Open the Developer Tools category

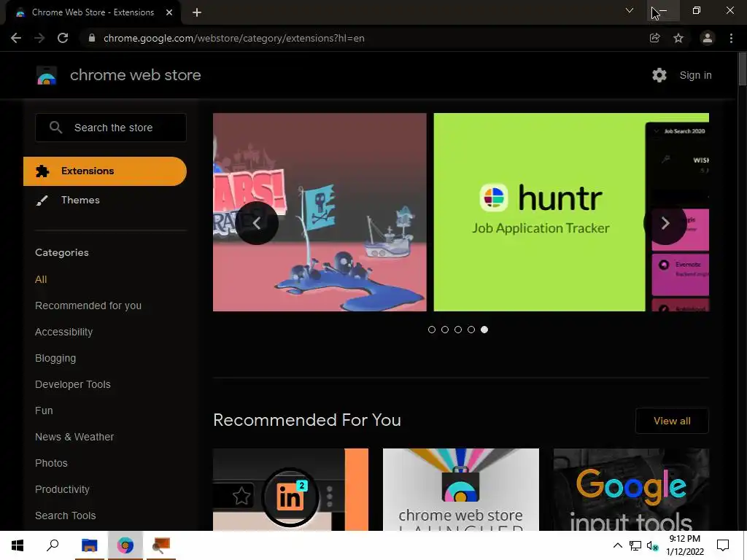[73, 384]
